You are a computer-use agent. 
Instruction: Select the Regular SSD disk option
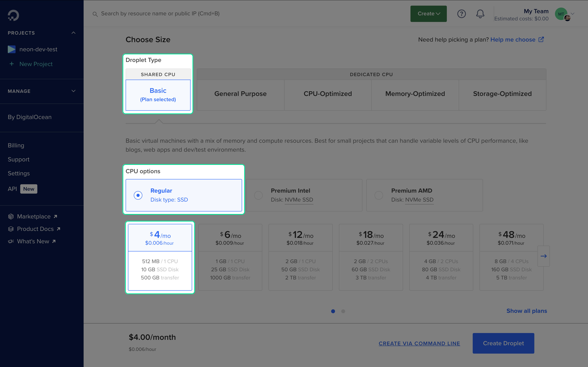click(138, 195)
